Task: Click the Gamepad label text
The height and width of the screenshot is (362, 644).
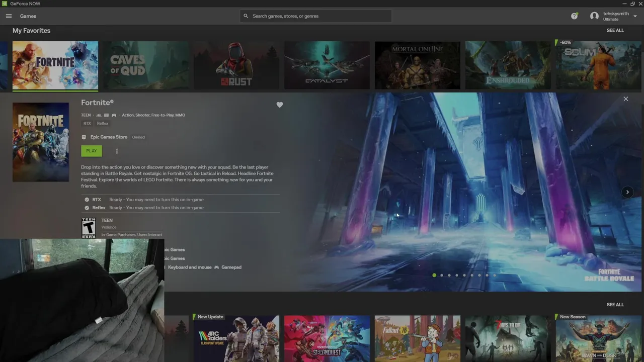Action: [231, 267]
